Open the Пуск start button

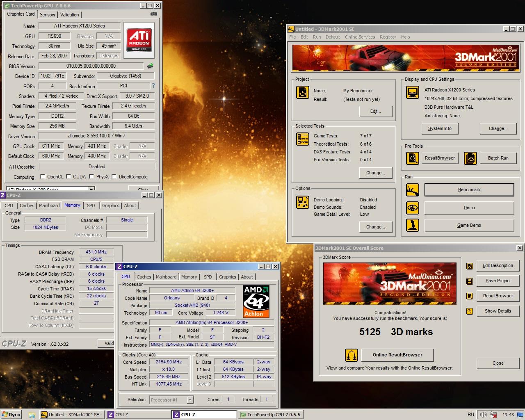click(x=11, y=415)
